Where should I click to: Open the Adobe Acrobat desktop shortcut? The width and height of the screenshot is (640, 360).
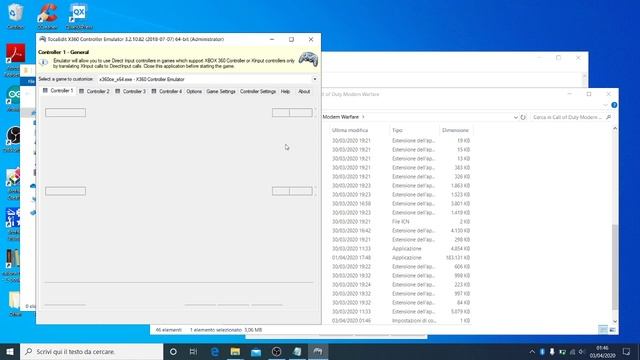tap(16, 59)
